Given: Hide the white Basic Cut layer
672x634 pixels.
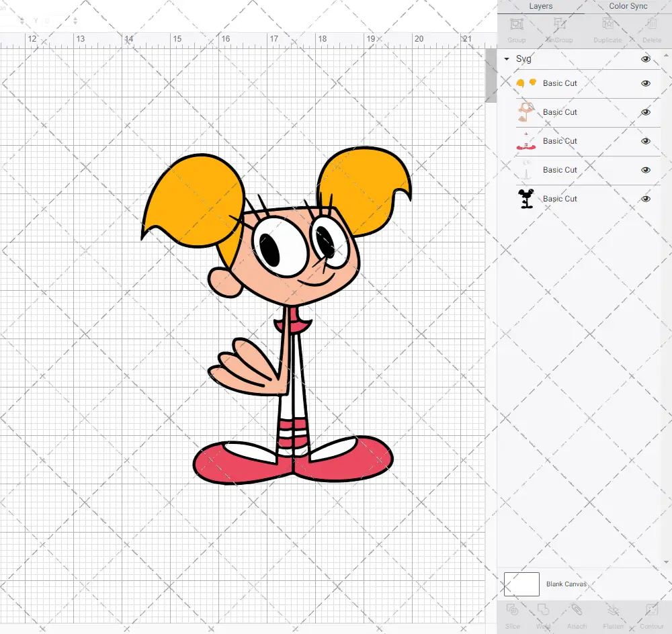Looking at the screenshot, I should pos(645,170).
